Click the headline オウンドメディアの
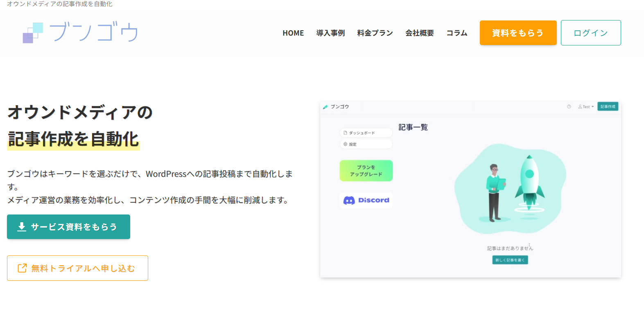 point(80,112)
